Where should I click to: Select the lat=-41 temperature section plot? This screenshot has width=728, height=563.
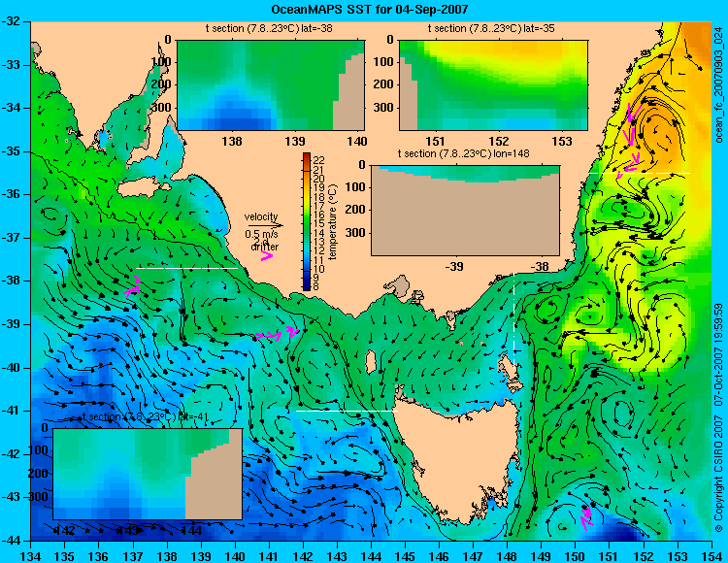pos(148,474)
